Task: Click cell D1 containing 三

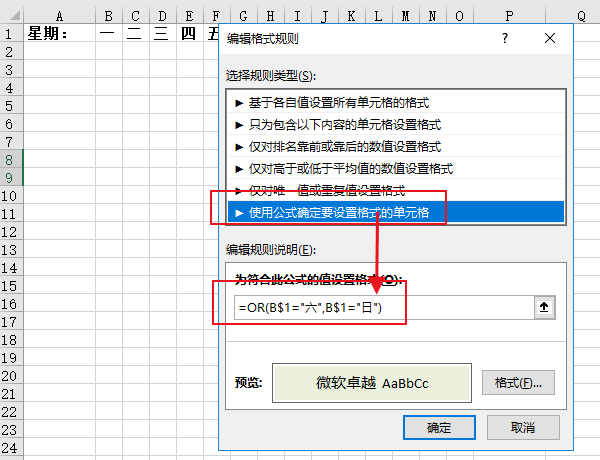Action: [163, 34]
